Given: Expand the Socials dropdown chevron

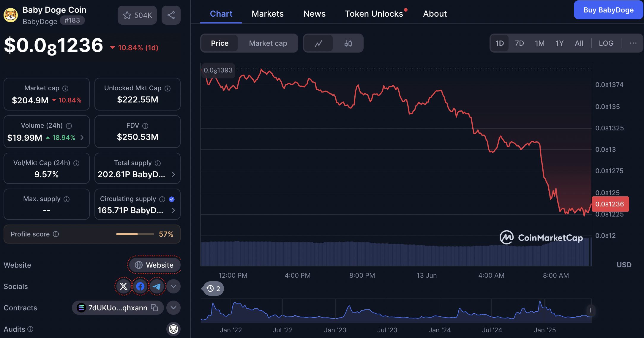Looking at the screenshot, I should point(173,286).
